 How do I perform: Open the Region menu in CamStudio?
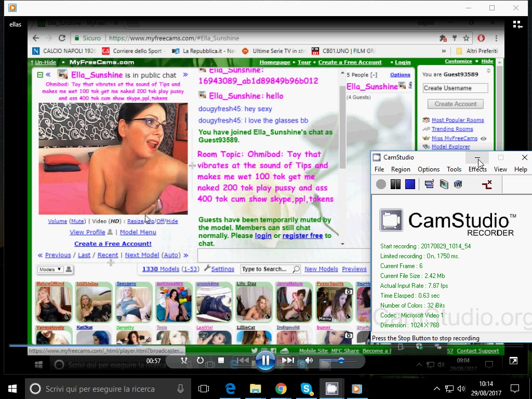[x=401, y=169]
